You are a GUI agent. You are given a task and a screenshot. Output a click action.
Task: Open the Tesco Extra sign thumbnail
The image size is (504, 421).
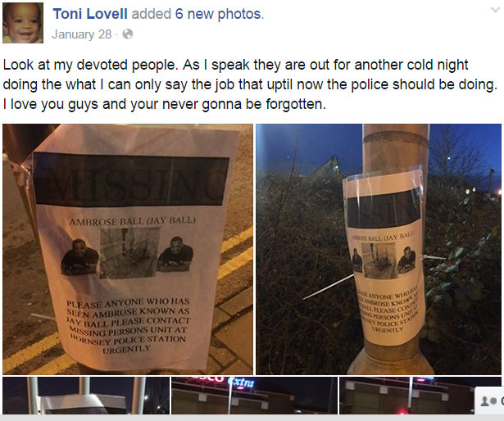click(x=254, y=396)
